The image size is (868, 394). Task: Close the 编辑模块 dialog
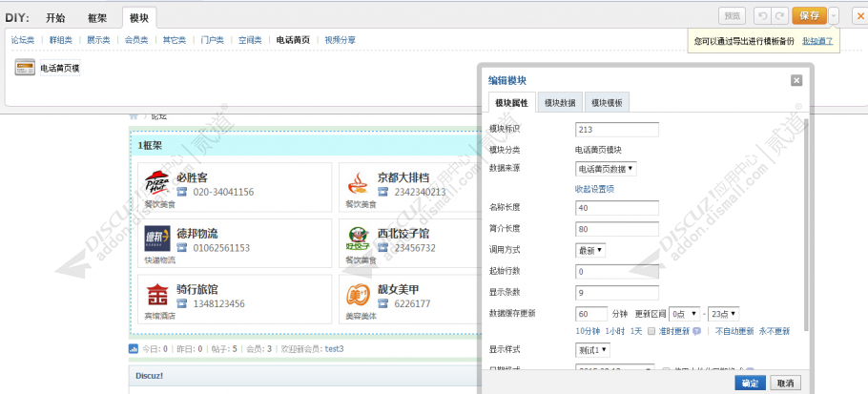796,81
